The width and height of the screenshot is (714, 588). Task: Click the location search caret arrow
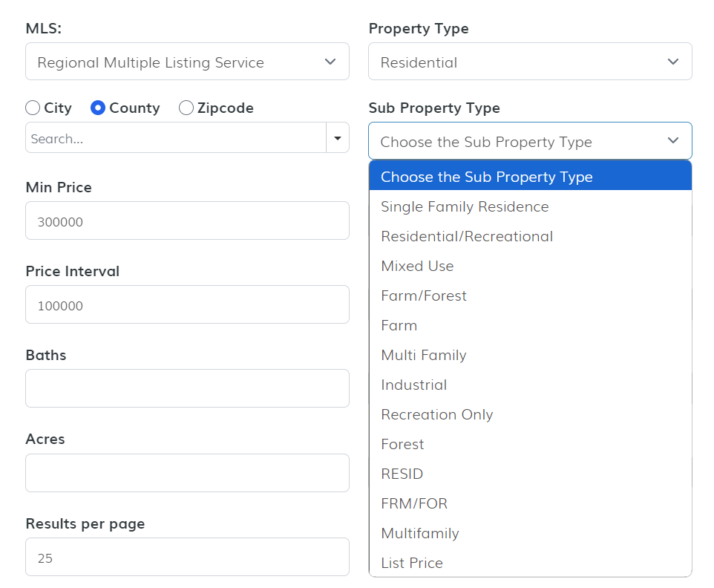[338, 138]
